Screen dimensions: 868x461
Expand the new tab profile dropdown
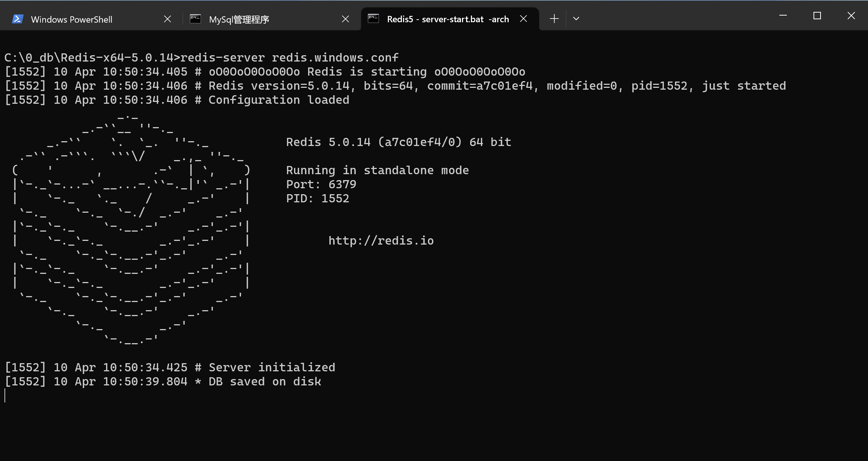coord(576,19)
